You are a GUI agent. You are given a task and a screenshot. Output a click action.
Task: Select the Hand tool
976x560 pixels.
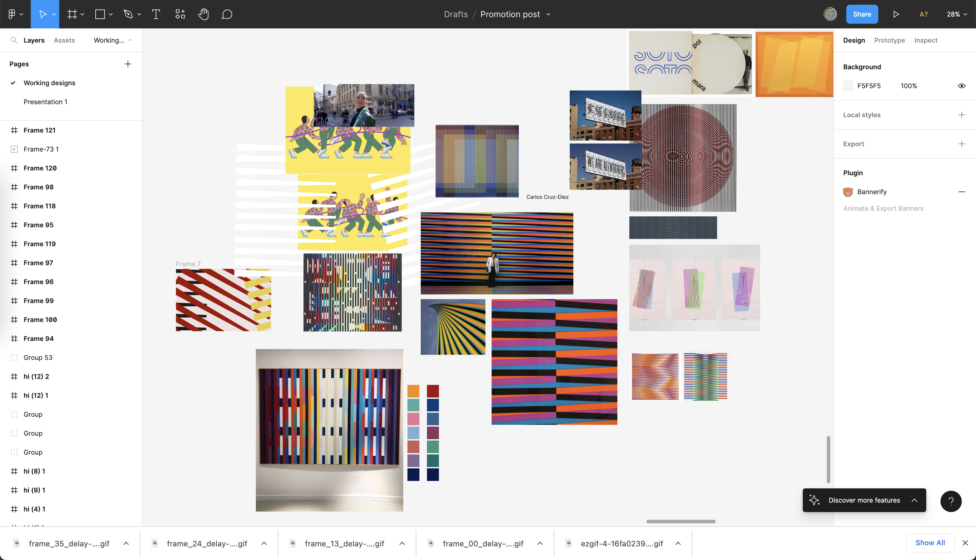coord(203,14)
